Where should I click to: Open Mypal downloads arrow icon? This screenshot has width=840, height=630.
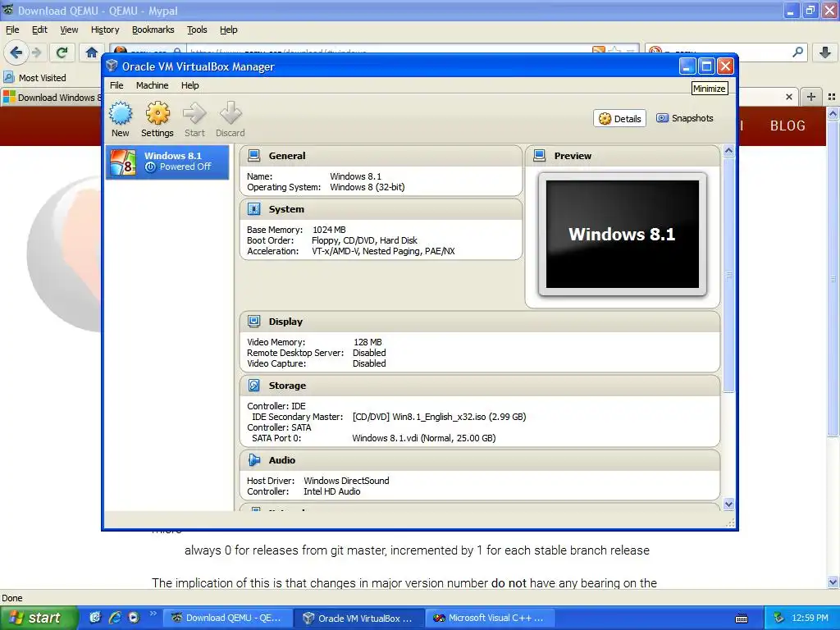pos(825,52)
